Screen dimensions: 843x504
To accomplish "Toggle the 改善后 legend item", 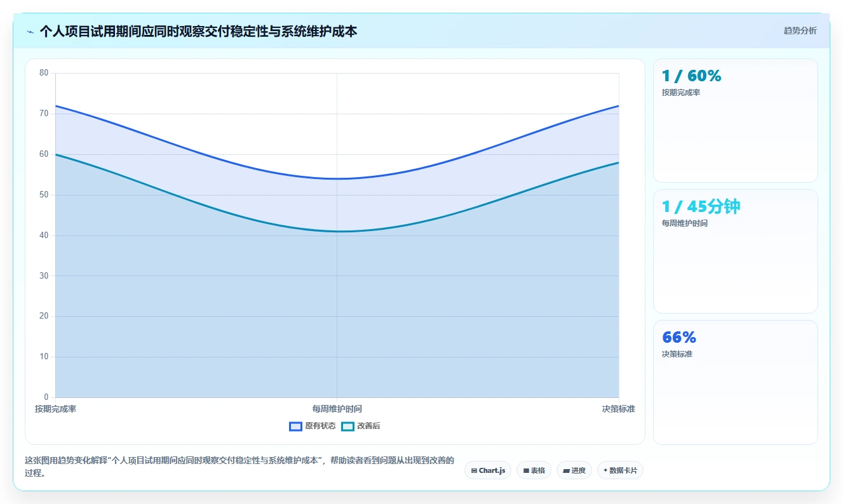I will 361,426.
